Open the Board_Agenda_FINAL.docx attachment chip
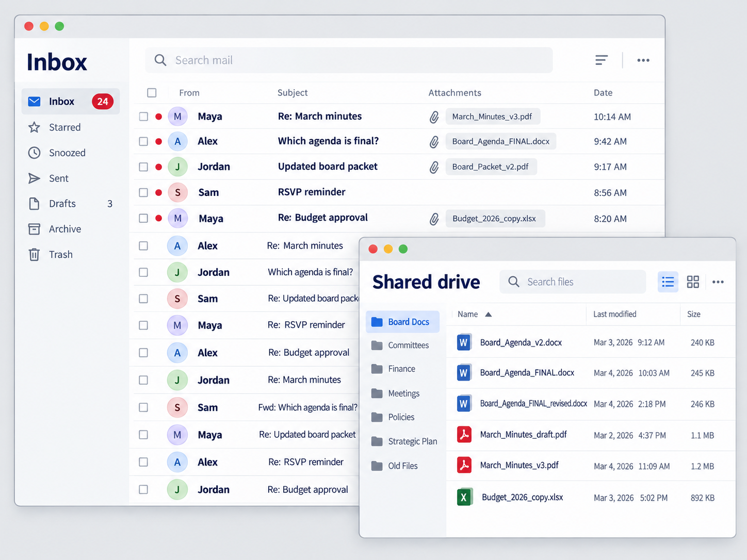Viewport: 747px width, 560px height. (501, 141)
